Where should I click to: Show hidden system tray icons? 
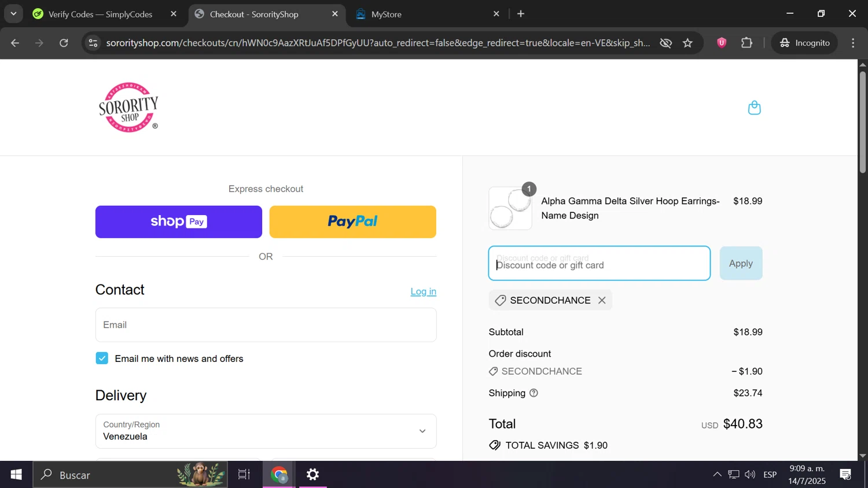pyautogui.click(x=717, y=475)
